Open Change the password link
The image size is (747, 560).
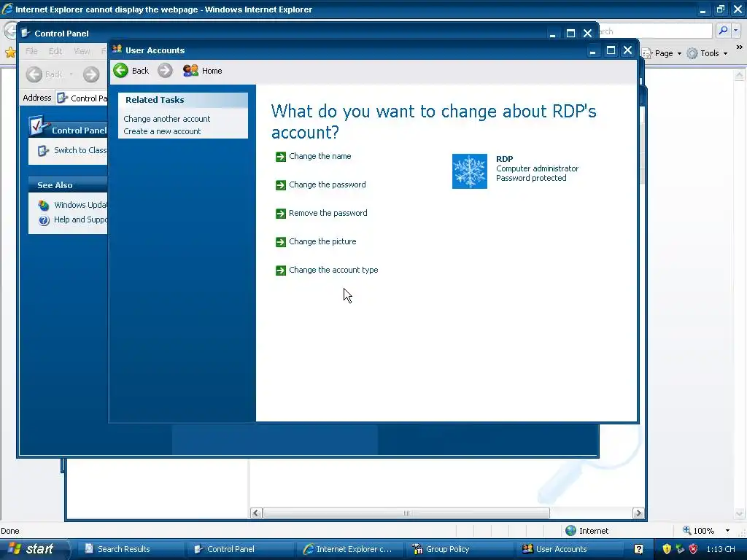pos(328,184)
